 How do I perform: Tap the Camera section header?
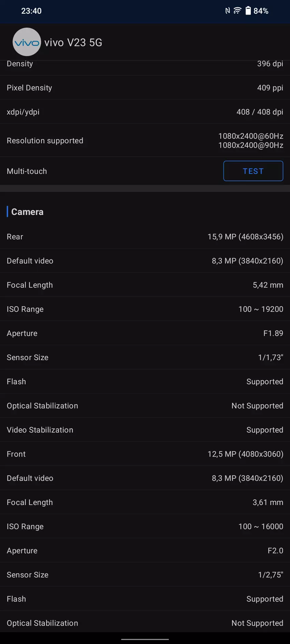click(x=27, y=212)
